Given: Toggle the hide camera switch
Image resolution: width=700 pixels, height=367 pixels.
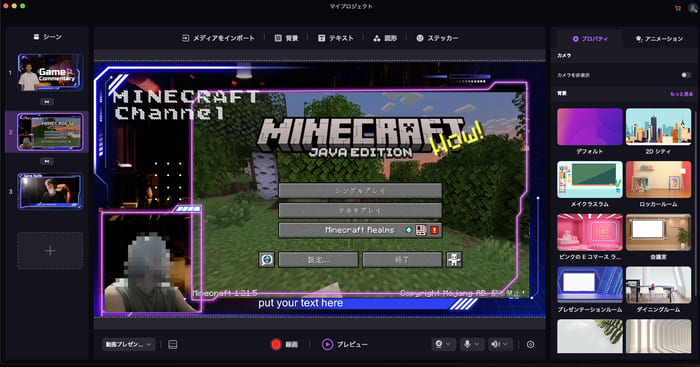Looking at the screenshot, I should tap(686, 75).
